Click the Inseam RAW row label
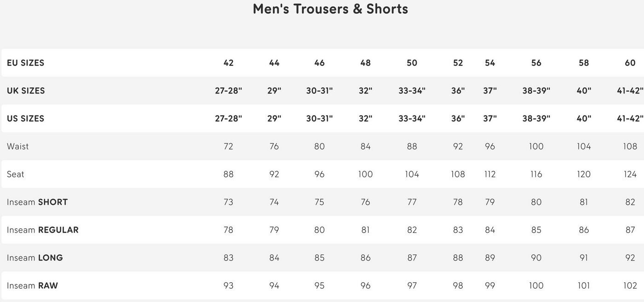This screenshot has width=644, height=302. coord(33,286)
